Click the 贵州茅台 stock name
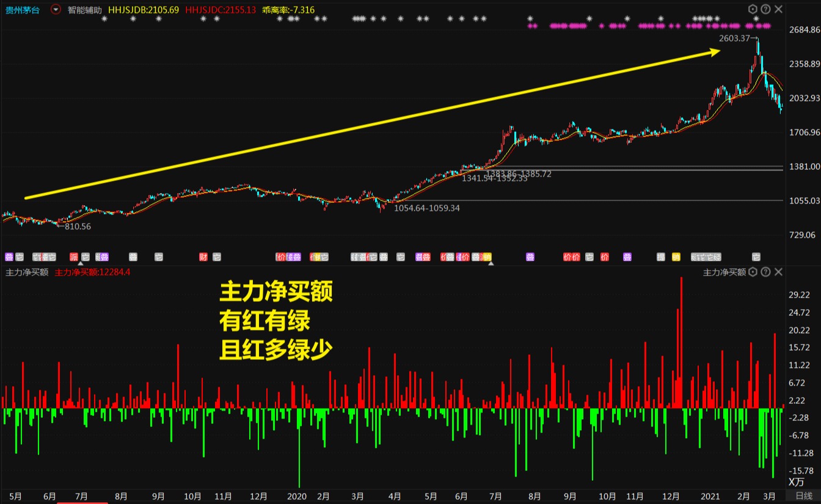Viewport: 821px width, 504px height. 23,10
